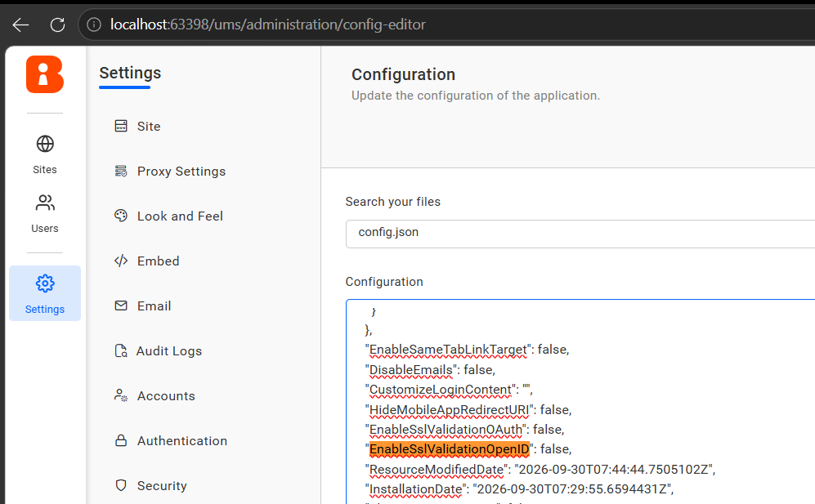This screenshot has height=504, width=815.
Task: Select the Settings gear icon
Action: point(45,283)
